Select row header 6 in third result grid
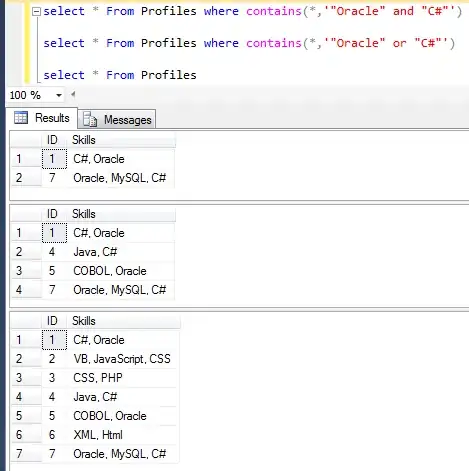The height and width of the screenshot is (471, 469). click(x=26, y=435)
